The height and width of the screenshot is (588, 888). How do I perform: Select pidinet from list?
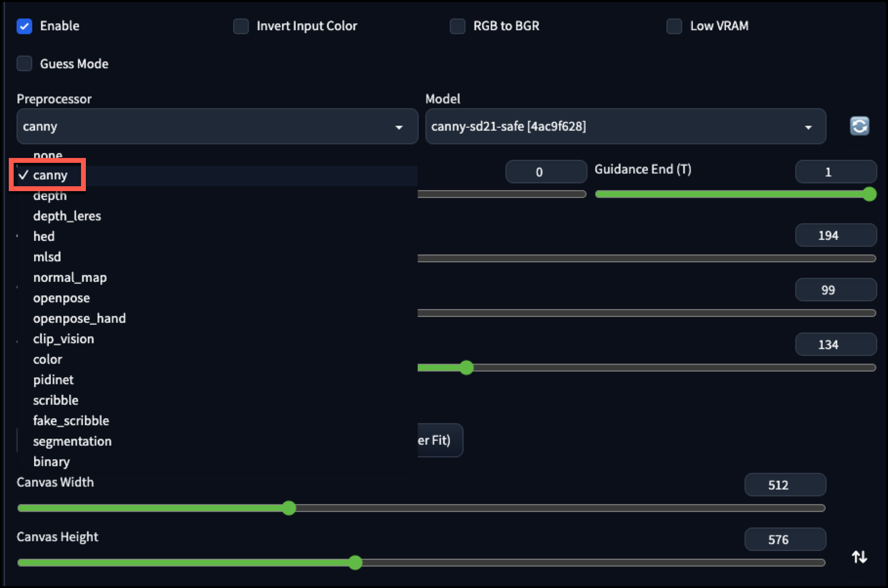click(217, 380)
